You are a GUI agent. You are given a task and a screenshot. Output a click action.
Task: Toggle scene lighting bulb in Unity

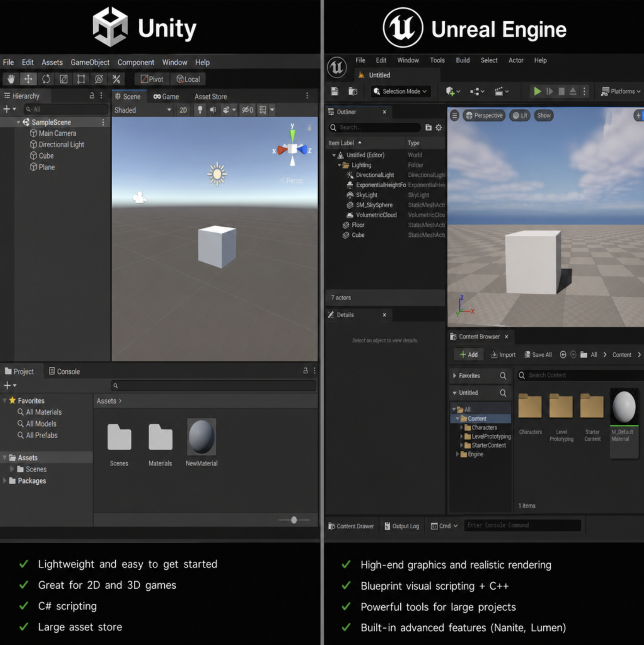click(x=200, y=110)
